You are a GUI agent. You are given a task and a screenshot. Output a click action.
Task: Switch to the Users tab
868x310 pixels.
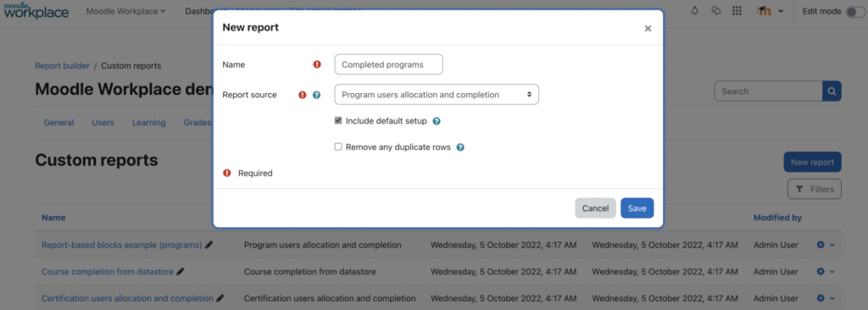pyautogui.click(x=103, y=123)
